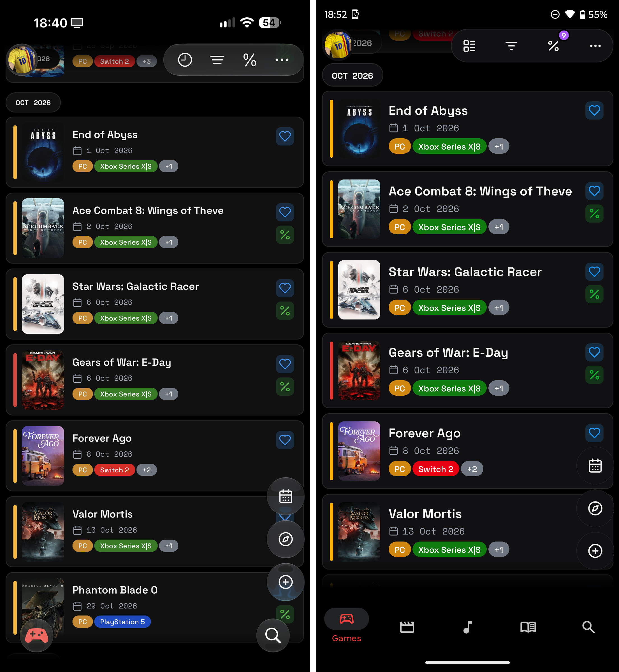
Task: Open the clock history icon in left toolbar
Action: (185, 60)
